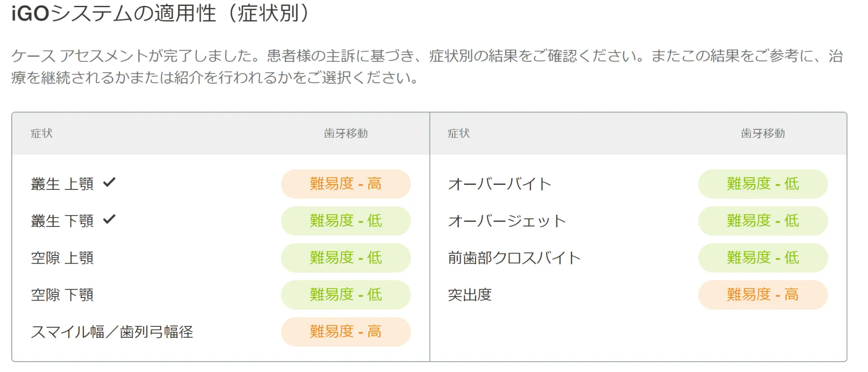Click the オーバーバイト difficulty badge
This screenshot has height=372, width=868.
[x=763, y=184]
